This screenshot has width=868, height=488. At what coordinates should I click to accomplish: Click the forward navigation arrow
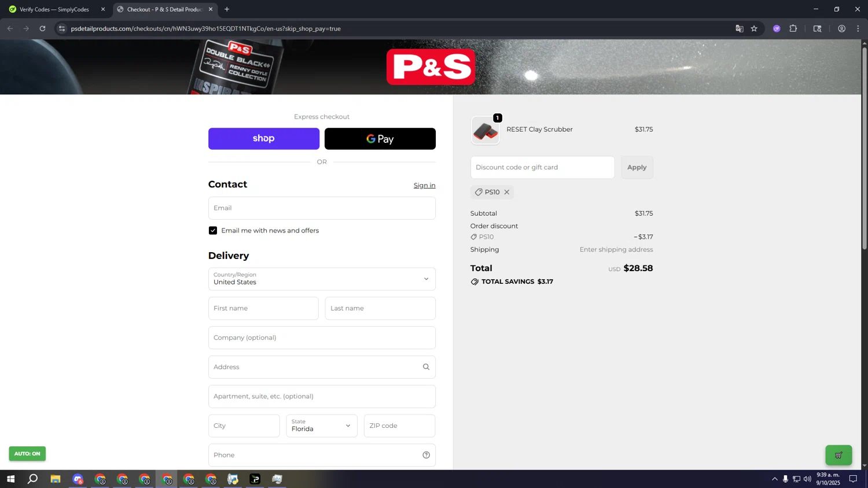tap(26, 28)
